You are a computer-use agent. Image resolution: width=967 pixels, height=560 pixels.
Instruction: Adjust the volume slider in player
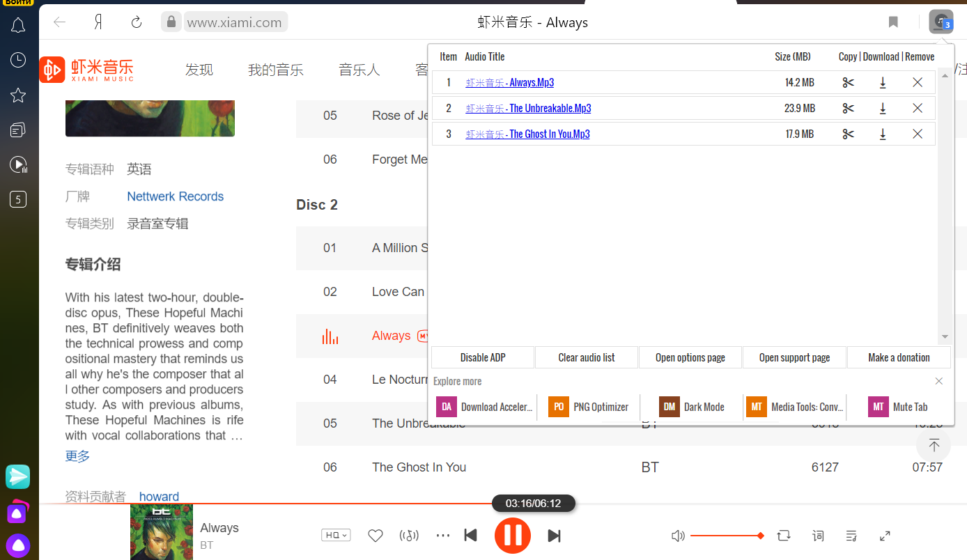click(727, 536)
